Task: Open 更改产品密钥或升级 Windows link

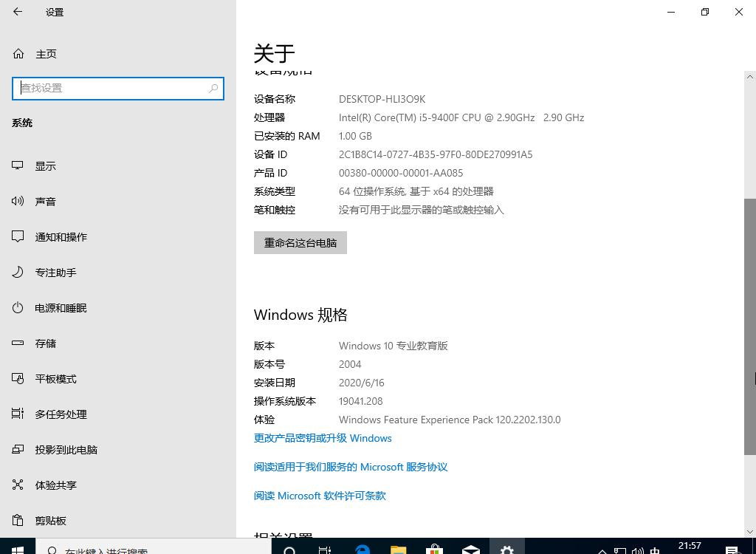Action: [x=323, y=438]
